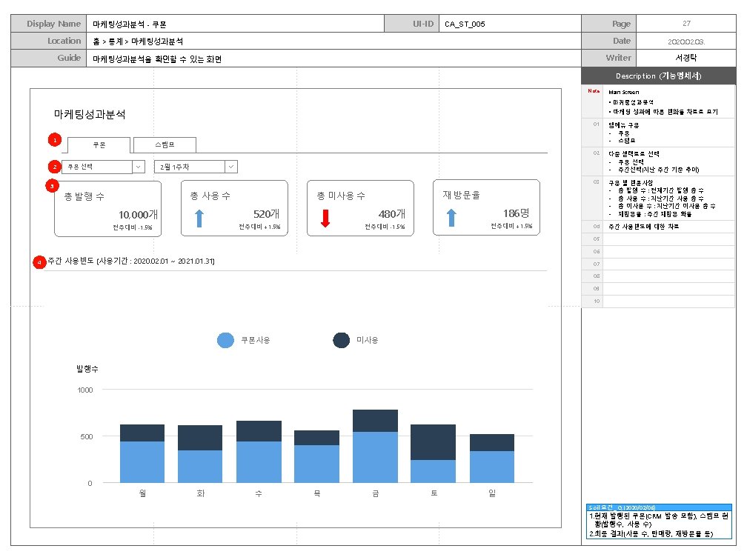Click the blue up arrow in 총 사용 수 card

(x=199, y=219)
